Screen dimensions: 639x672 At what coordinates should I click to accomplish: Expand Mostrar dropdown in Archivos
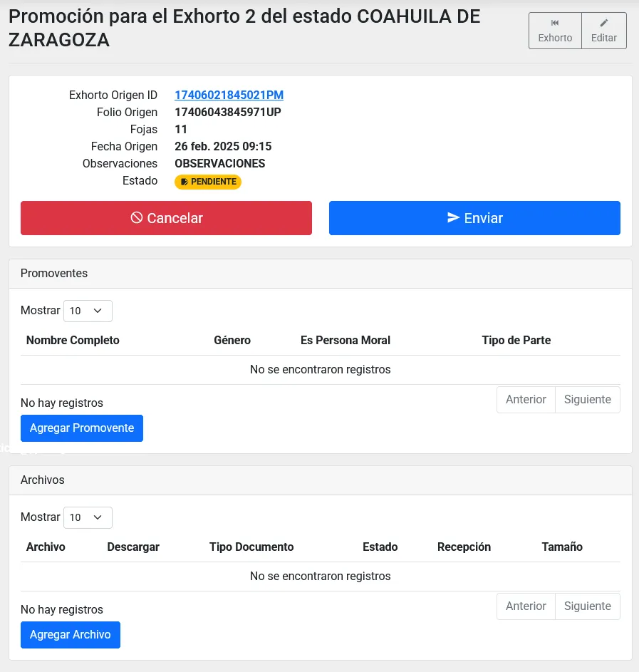[88, 517]
